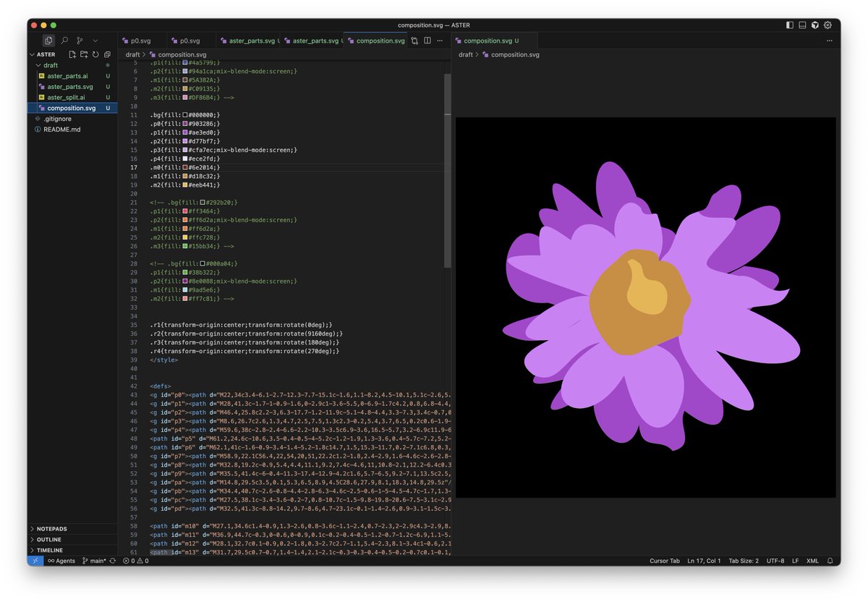This screenshot has height=602, width=868.
Task: Open color picker for #eeb441 swatch
Action: click(x=185, y=185)
